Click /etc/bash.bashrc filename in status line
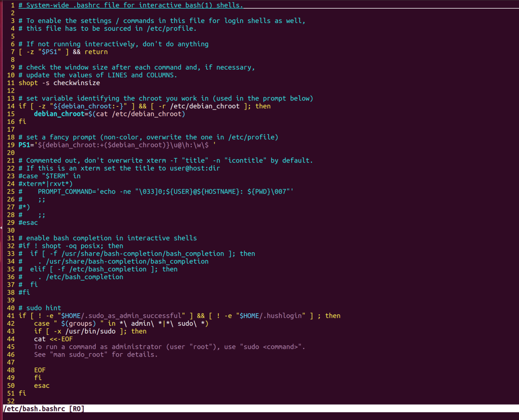Screen dimensions: 519x420 (x=34, y=408)
